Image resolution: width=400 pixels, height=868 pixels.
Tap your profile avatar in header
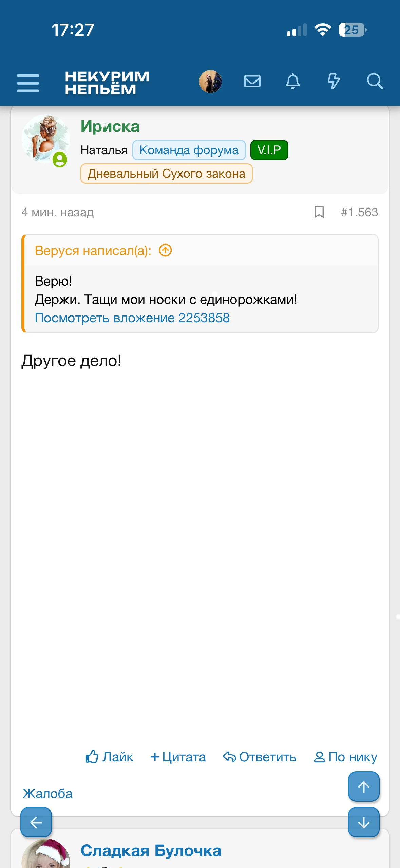coord(210,82)
